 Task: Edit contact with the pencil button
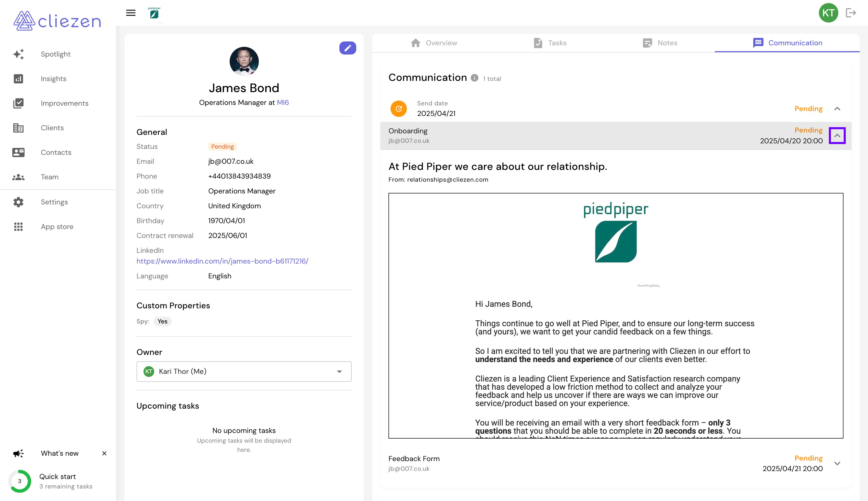(x=347, y=48)
